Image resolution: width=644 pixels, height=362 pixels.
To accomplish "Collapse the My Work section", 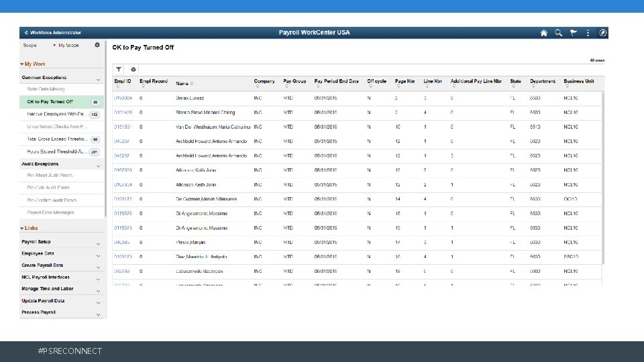I will 33,64.
